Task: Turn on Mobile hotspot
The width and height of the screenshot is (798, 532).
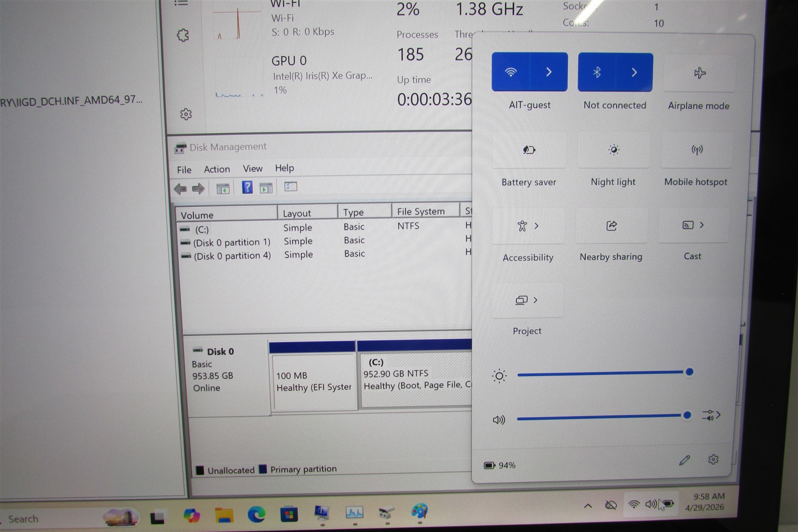Action: point(697,150)
